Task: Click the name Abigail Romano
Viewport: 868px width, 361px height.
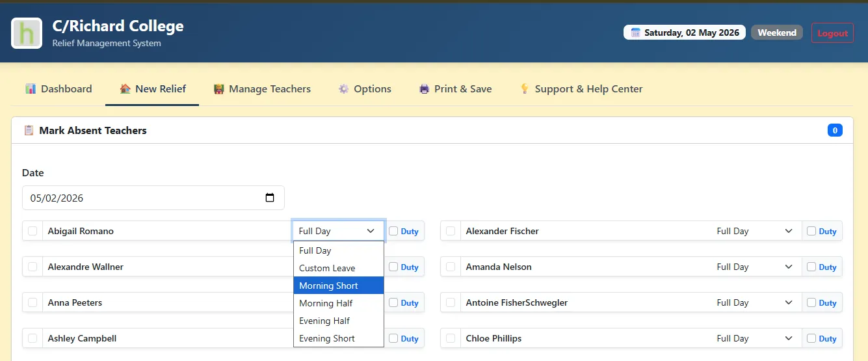Action: (81, 231)
